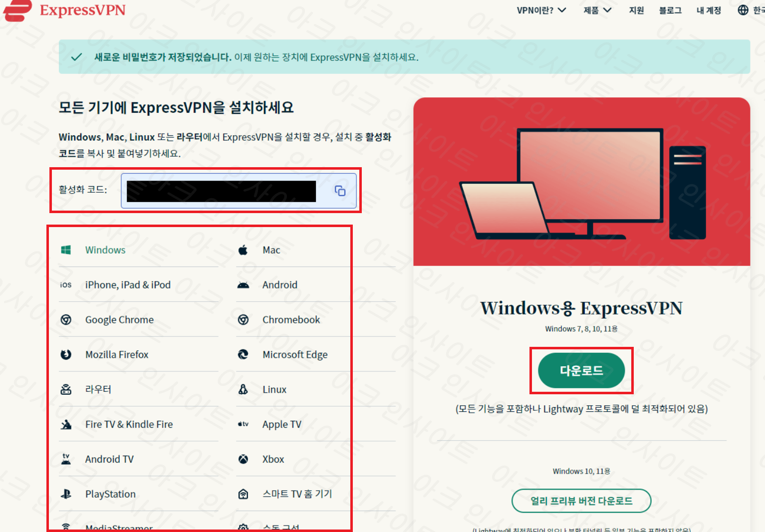Screen dimensions: 765x532
Task: Expand the VPN이란? dropdown
Action: (541, 9)
